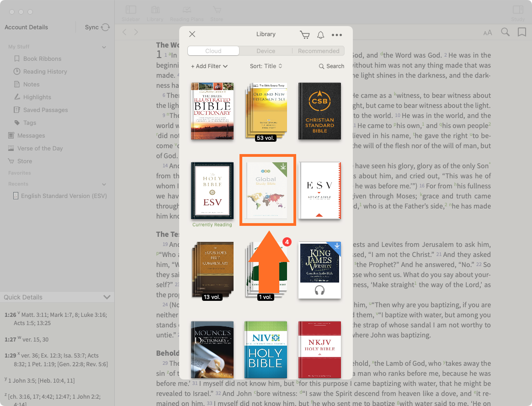Open Tags in the sidebar
This screenshot has width=532, height=406.
click(25, 123)
